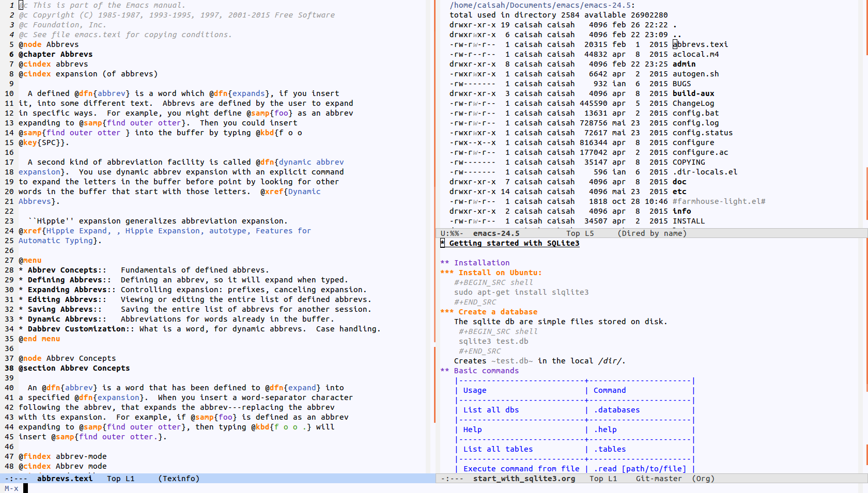The width and height of the screenshot is (868, 493).
Task: Open config.log file entry
Action: (x=695, y=123)
